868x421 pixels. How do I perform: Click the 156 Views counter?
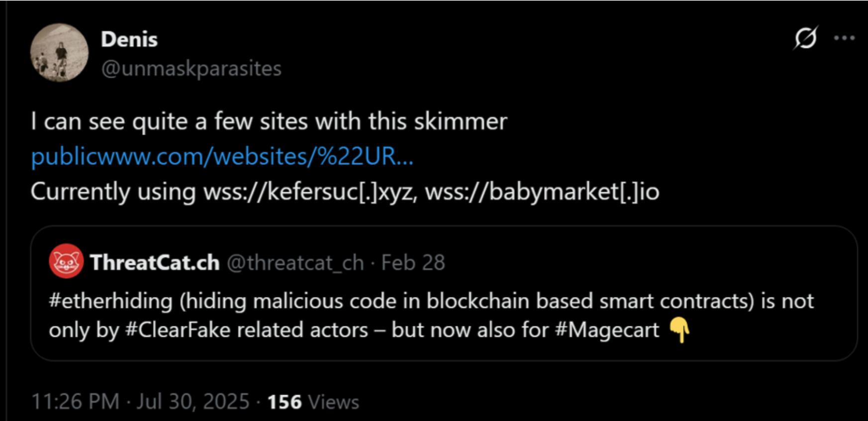313,402
